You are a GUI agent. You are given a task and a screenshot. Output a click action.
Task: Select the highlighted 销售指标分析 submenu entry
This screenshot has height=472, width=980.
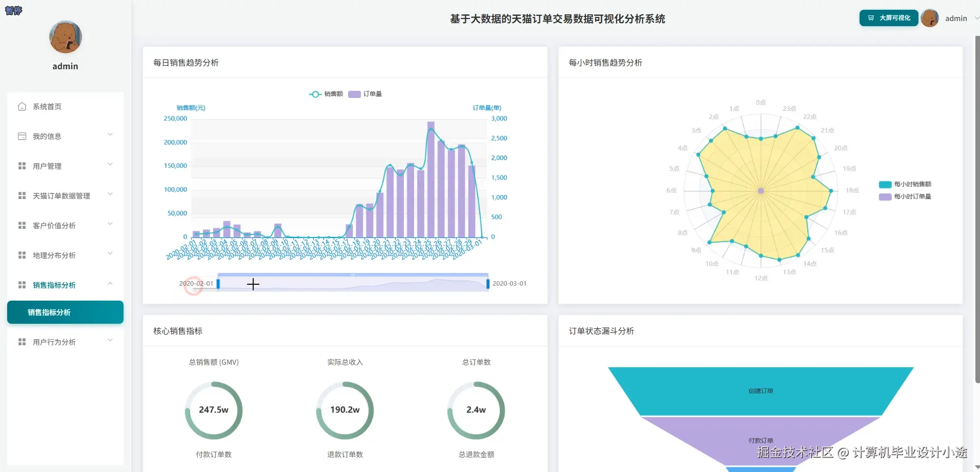pos(66,312)
